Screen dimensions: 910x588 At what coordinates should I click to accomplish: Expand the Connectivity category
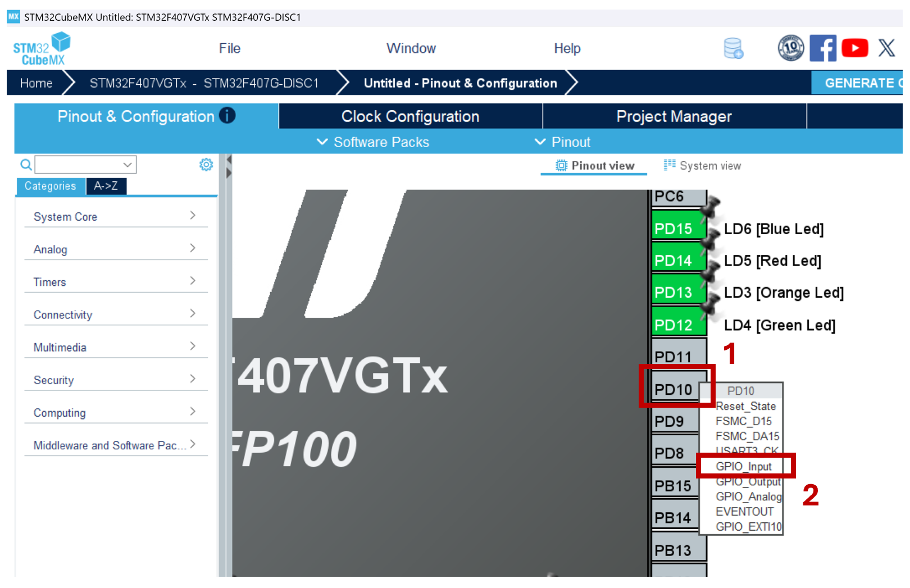116,314
